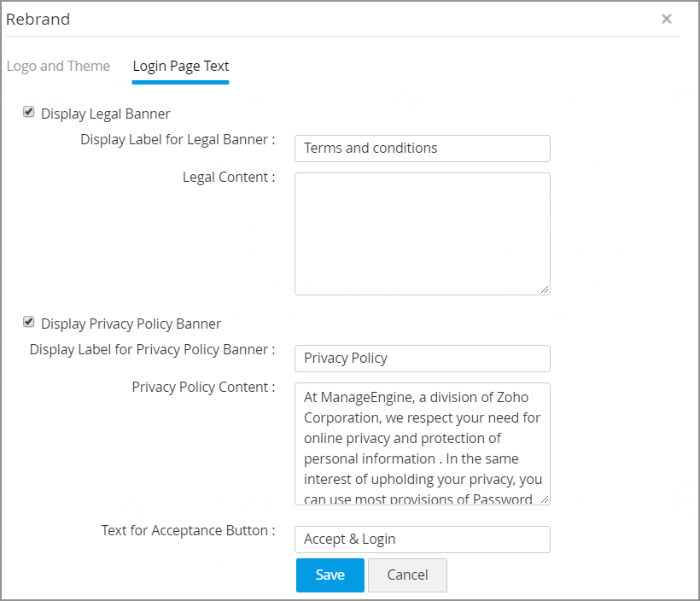
Task: Click the Privacy Policy banner label input
Action: click(x=422, y=358)
